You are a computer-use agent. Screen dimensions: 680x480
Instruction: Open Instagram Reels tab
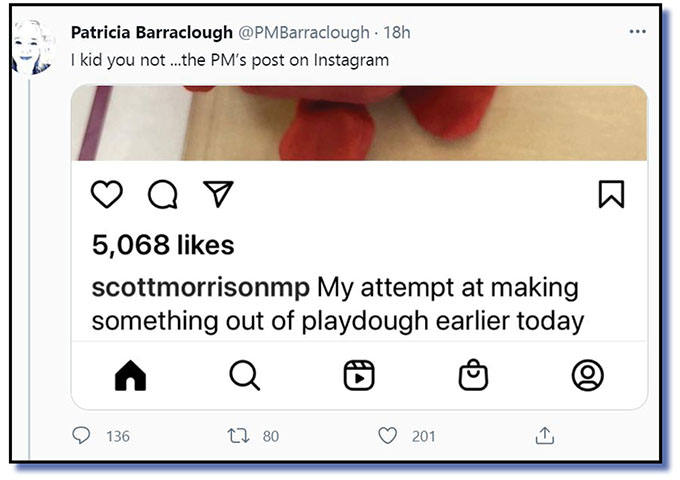click(358, 375)
